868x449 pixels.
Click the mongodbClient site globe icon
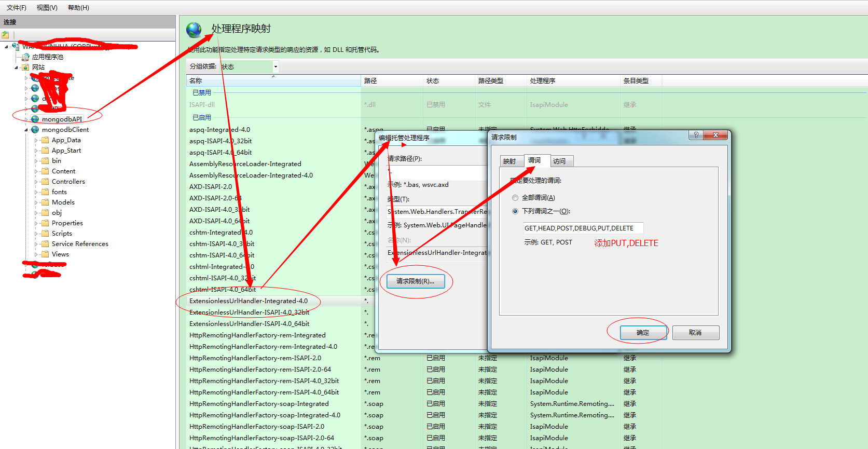coord(35,130)
